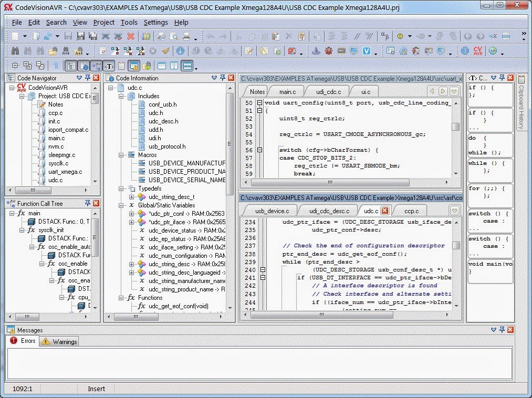532x398 pixels.
Task: Open the Code Information panel dropdown arrow
Action: 214,78
